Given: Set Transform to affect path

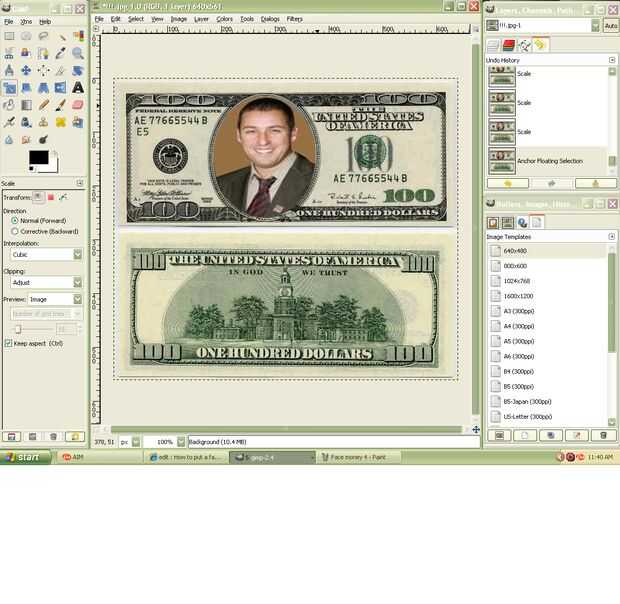Looking at the screenshot, I should point(62,197).
